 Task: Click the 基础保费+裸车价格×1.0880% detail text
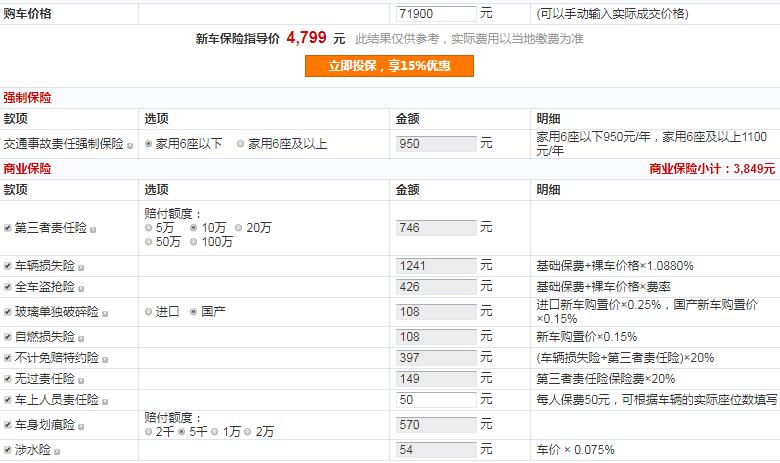(x=615, y=266)
